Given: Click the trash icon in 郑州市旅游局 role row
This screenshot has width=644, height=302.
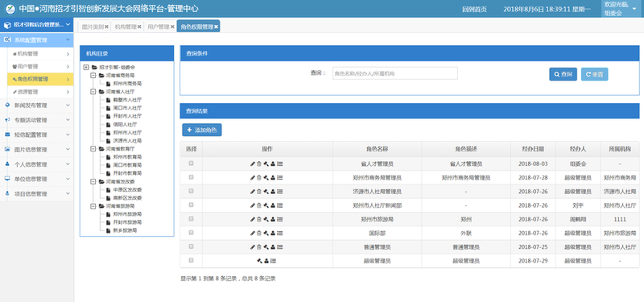Looking at the screenshot, I should (259, 219).
